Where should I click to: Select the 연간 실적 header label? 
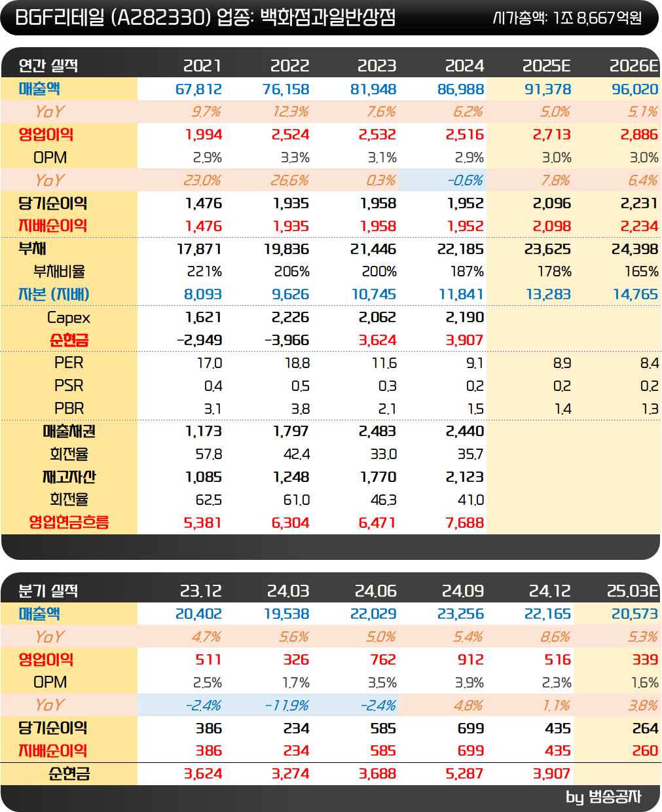point(48,65)
